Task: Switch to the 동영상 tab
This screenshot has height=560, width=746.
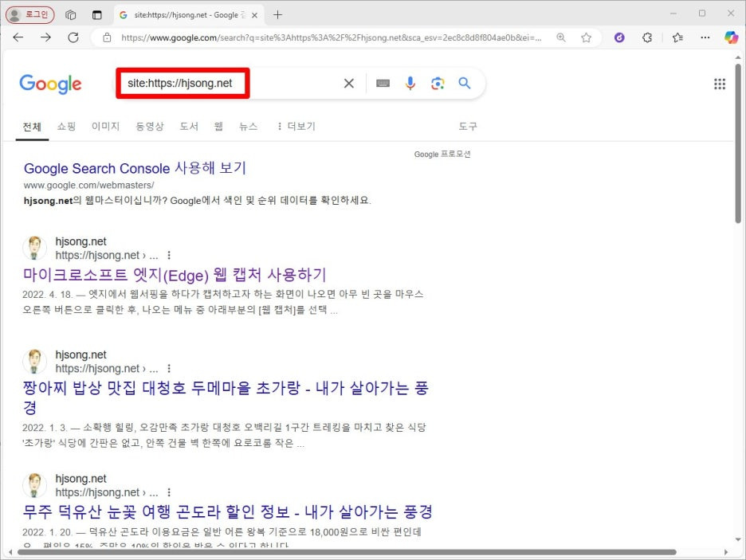Action: pyautogui.click(x=149, y=127)
